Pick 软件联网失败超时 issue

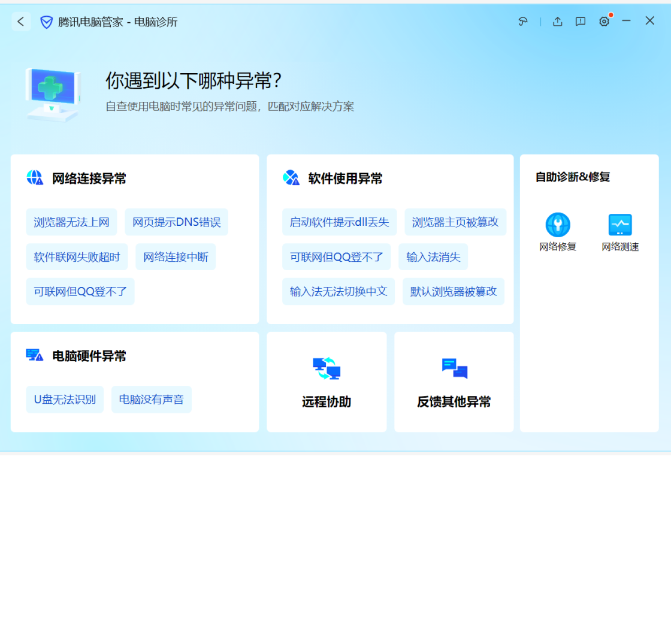[77, 257]
